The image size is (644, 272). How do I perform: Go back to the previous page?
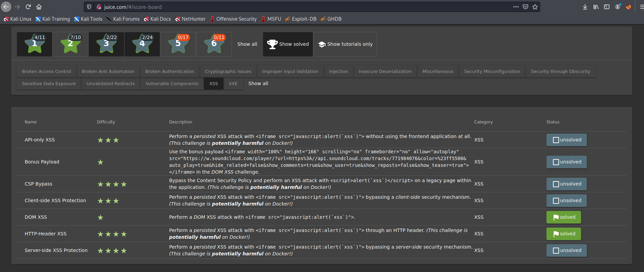tap(6, 7)
